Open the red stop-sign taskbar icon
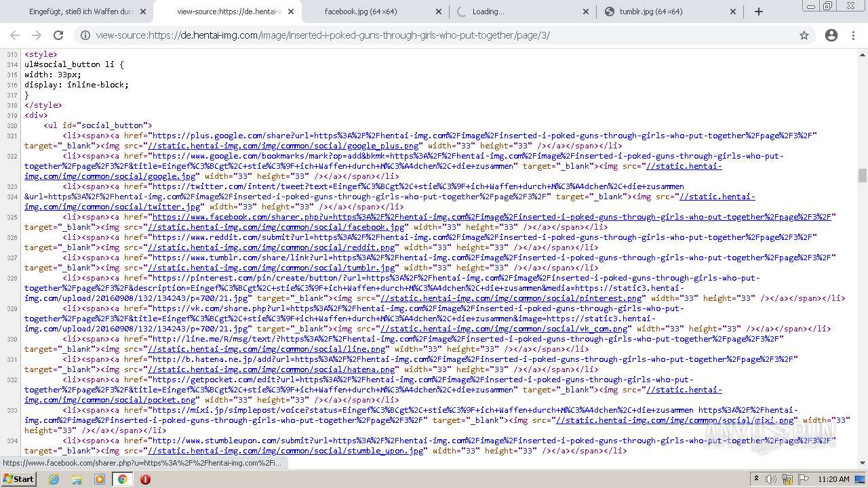Viewport: 868px width, 488px height. (x=145, y=479)
